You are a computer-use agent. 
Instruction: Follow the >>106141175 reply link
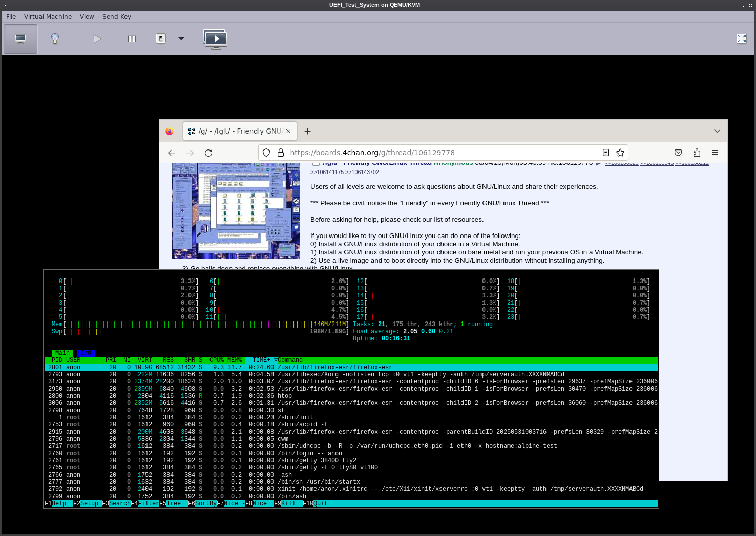327,173
